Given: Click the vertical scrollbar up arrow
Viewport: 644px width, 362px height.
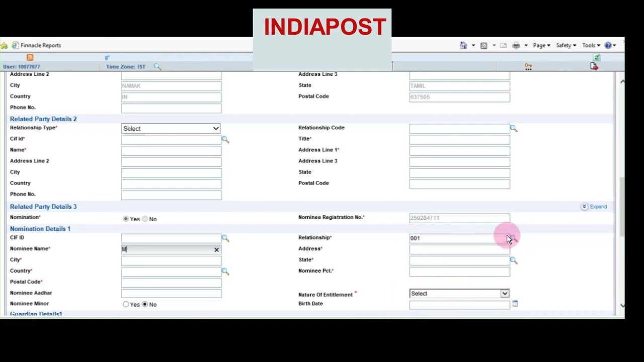Looking at the screenshot, I should pos(622,81).
